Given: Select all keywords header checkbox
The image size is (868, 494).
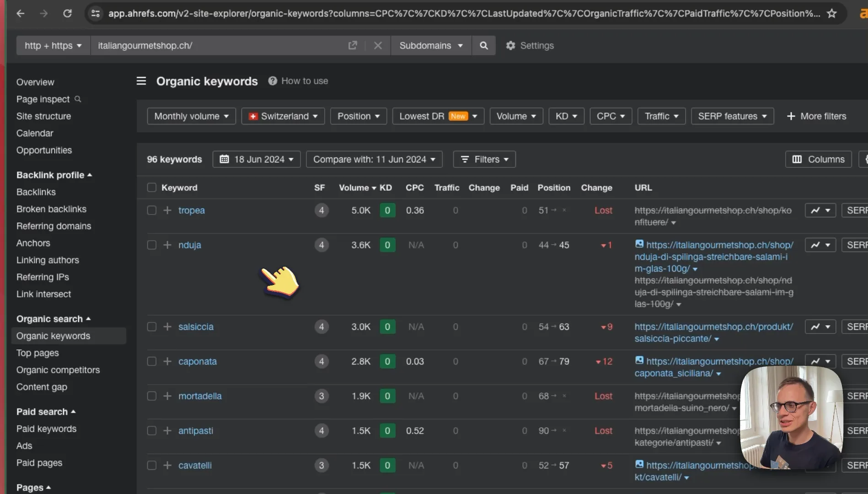Looking at the screenshot, I should coord(152,188).
